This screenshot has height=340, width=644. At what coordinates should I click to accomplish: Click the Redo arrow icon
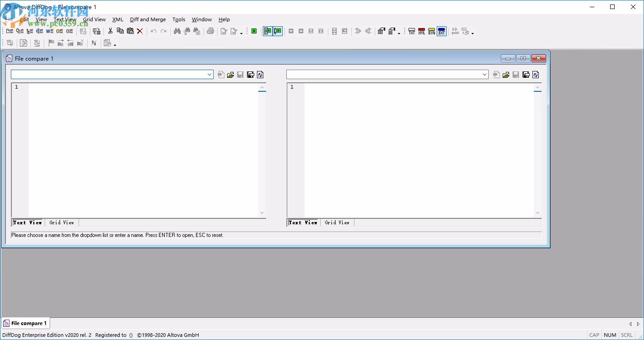(x=163, y=31)
